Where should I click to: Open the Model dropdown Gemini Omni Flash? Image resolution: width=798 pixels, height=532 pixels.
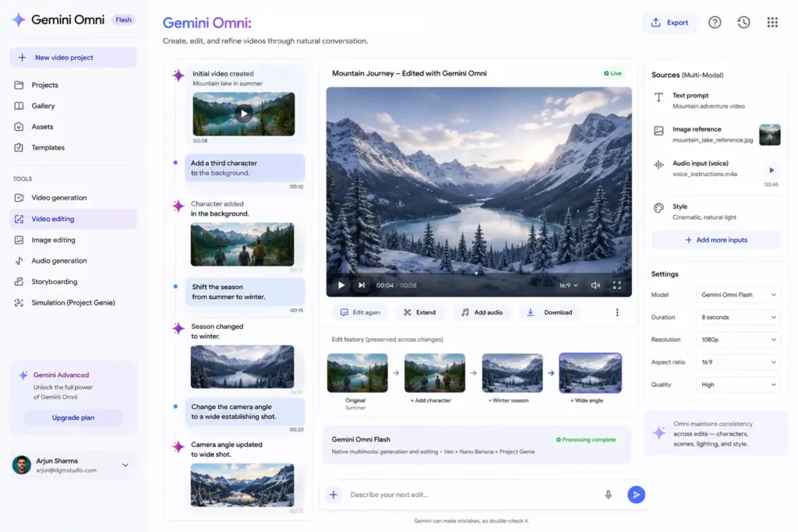pyautogui.click(x=738, y=295)
